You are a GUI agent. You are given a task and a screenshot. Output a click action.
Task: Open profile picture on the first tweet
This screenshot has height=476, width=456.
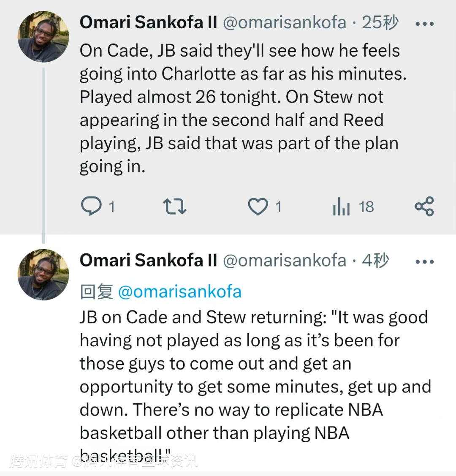click(x=43, y=37)
